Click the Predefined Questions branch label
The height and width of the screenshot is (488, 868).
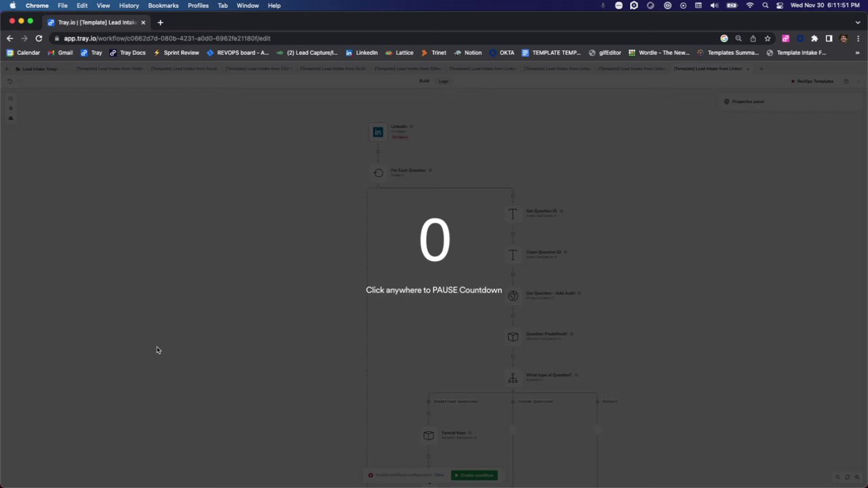pos(455,401)
